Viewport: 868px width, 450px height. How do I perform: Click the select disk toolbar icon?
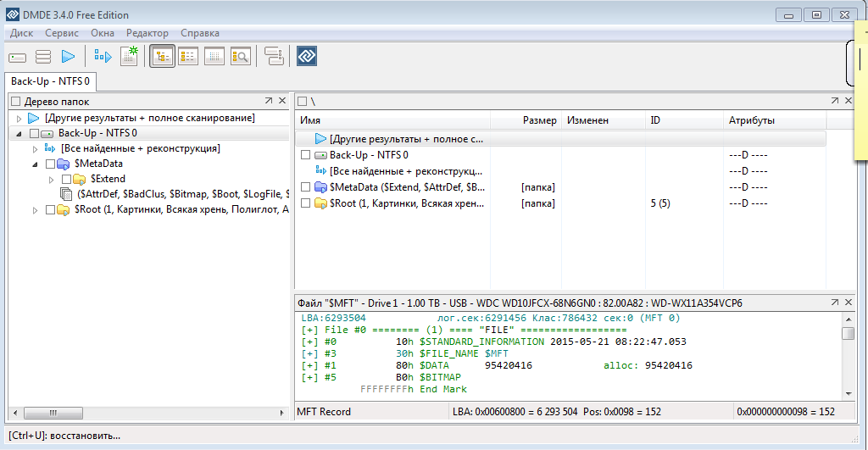18,57
